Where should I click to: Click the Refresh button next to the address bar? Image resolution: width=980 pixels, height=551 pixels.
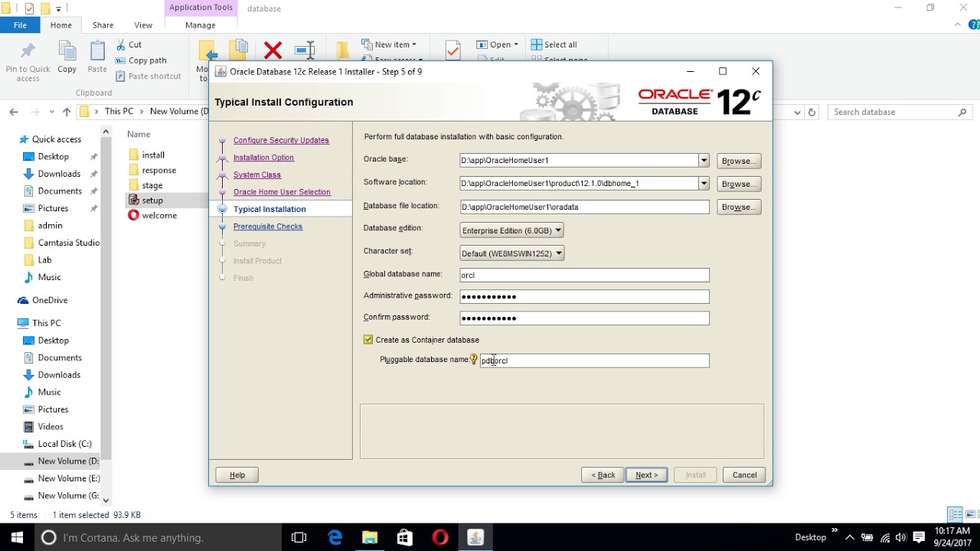(812, 112)
